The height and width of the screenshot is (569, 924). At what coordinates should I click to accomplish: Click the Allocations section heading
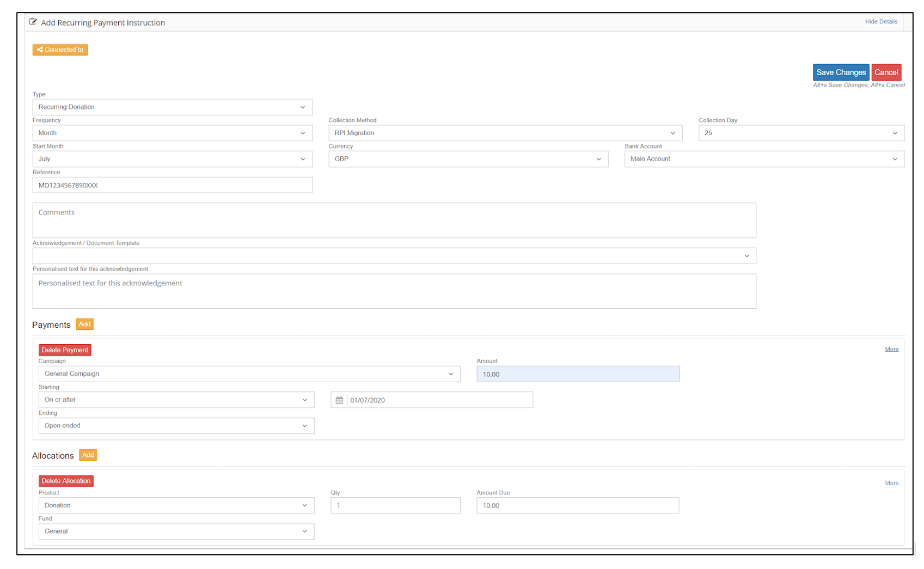pos(53,456)
